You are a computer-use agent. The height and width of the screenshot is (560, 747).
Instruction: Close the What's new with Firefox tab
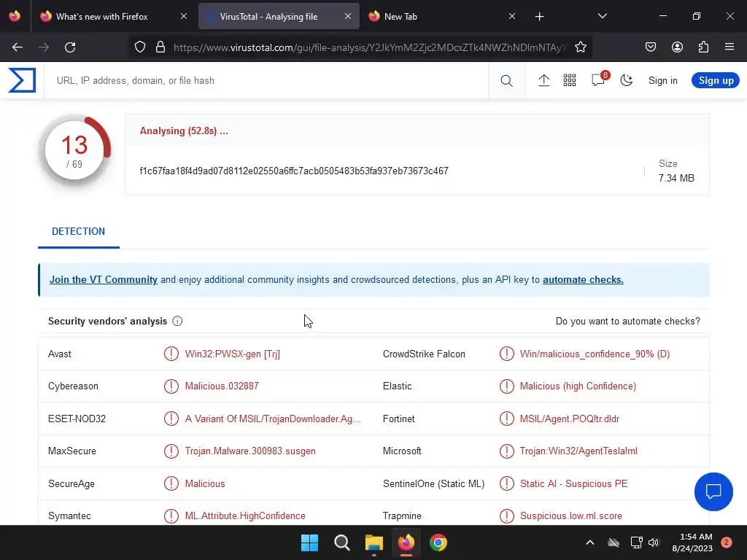[184, 17]
